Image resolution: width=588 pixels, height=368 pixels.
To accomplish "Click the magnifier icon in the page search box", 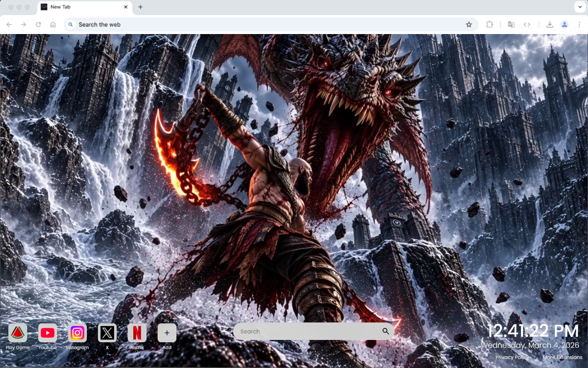I will click(x=385, y=331).
